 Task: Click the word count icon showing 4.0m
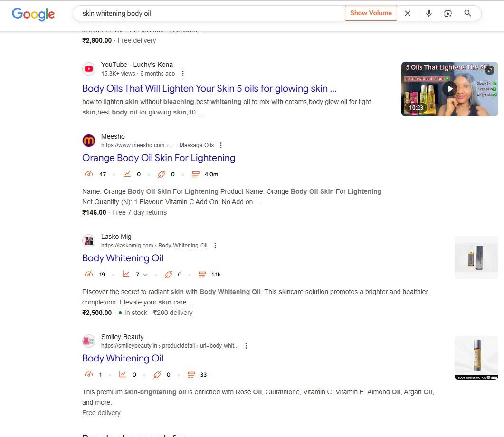(x=195, y=174)
